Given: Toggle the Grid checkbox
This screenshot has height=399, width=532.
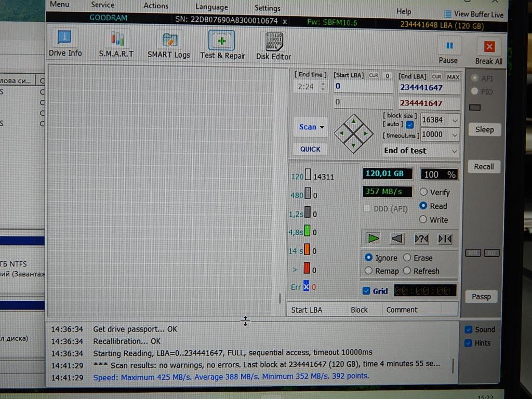Looking at the screenshot, I should (366, 291).
